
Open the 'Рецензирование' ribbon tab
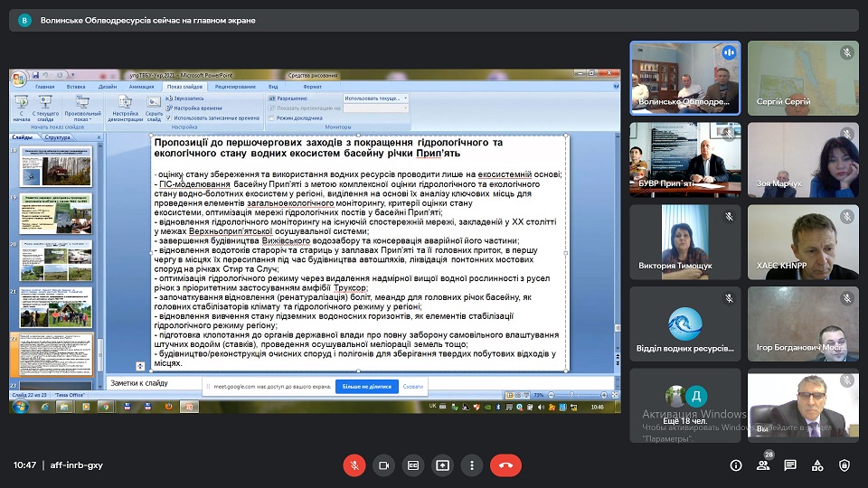pyautogui.click(x=235, y=87)
